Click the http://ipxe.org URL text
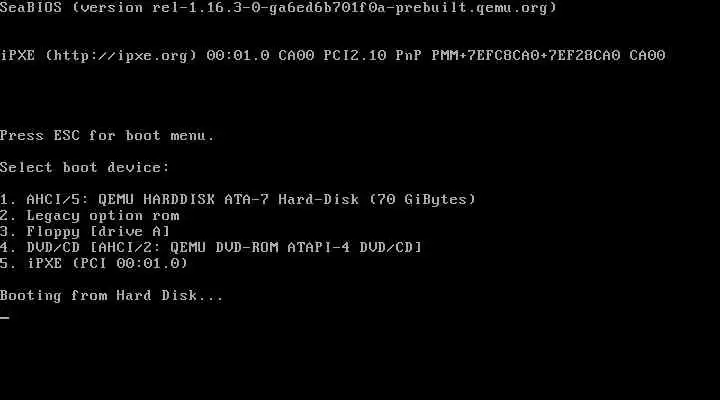The height and width of the screenshot is (400, 720). (121, 56)
